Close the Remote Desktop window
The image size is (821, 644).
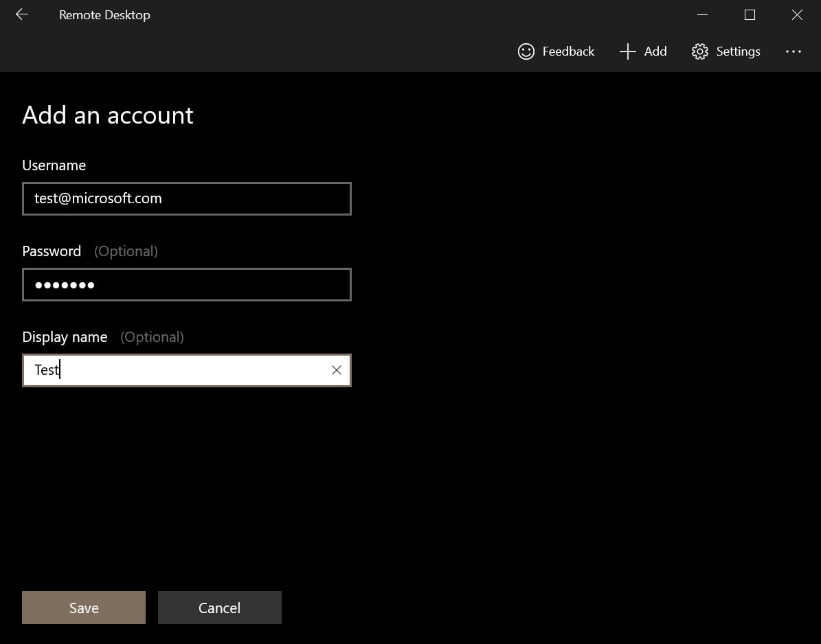pos(797,14)
